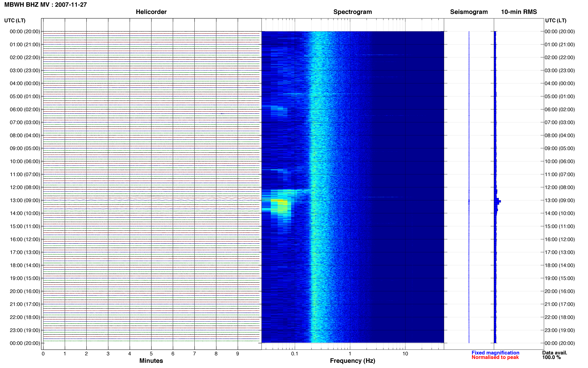Click the 5 tick on the Minutes axis
Viewport: 588px width, 368px height.
click(x=151, y=354)
